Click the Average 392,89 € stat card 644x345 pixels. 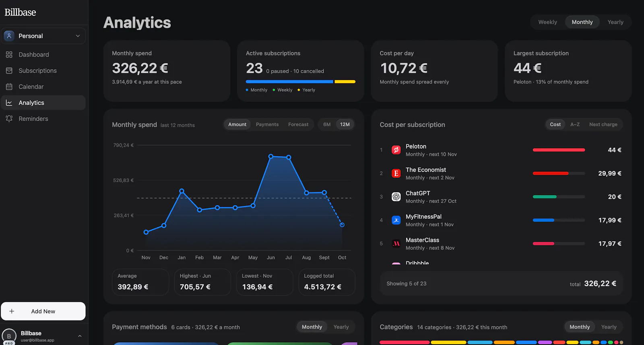tap(140, 282)
